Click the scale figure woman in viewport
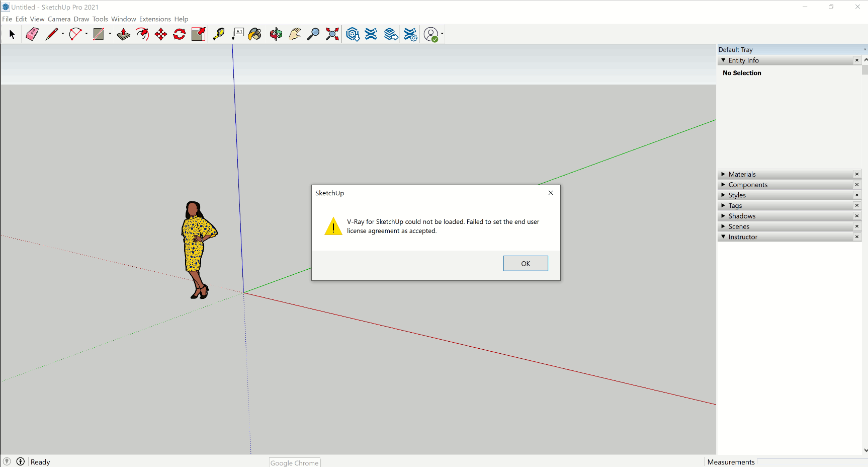The image size is (868, 467). pyautogui.click(x=198, y=250)
